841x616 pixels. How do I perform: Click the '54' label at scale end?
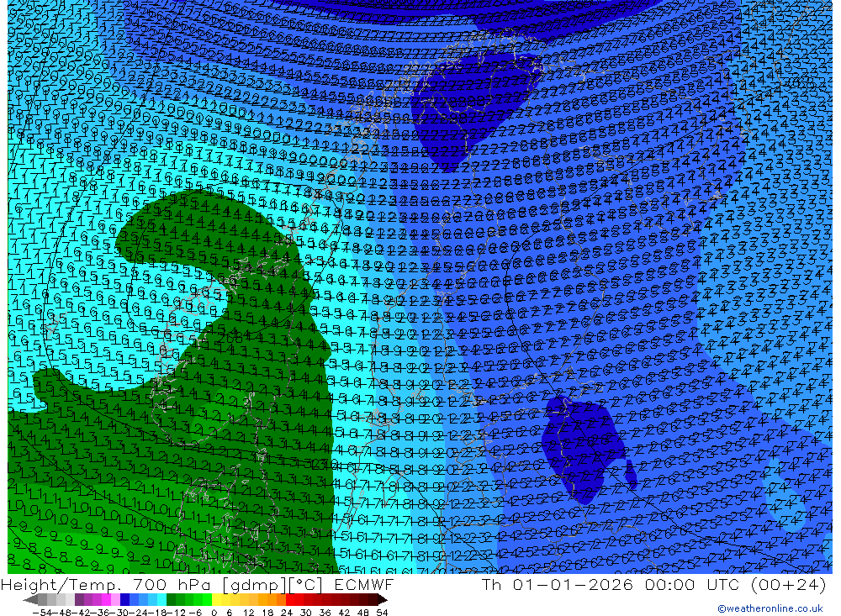coord(382,613)
